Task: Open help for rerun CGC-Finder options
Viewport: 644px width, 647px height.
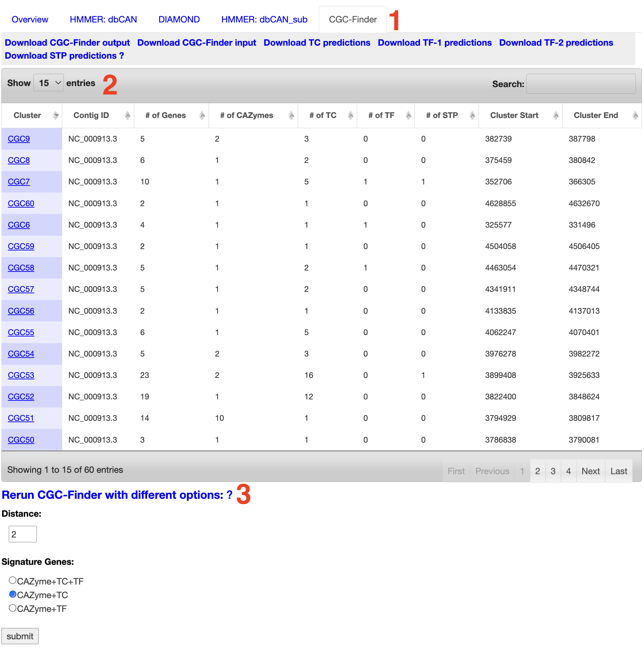Action: [229, 495]
